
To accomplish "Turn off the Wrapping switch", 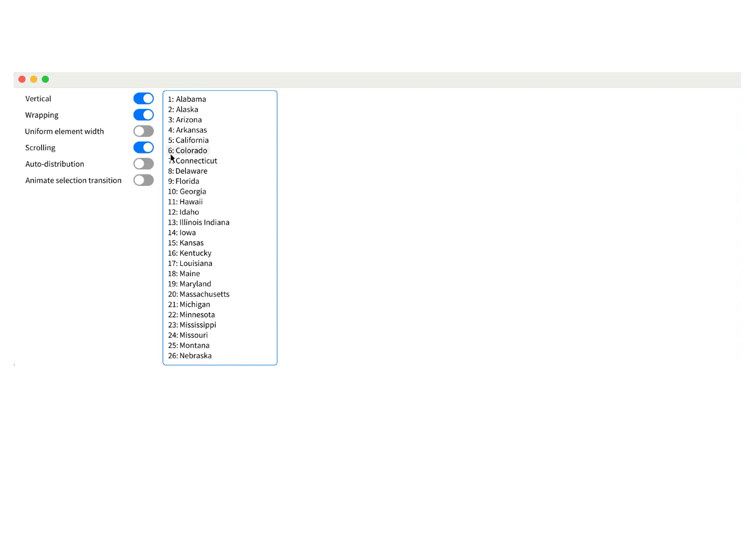I will 143,115.
